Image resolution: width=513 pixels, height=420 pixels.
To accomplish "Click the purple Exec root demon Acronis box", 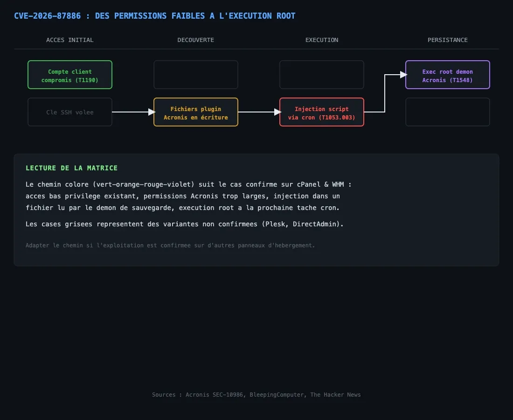I will pos(448,75).
